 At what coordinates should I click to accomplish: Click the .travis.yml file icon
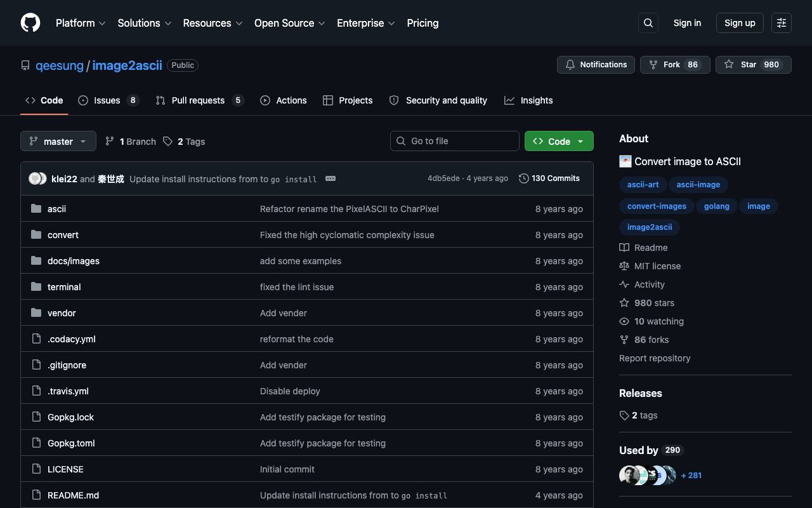pyautogui.click(x=36, y=391)
